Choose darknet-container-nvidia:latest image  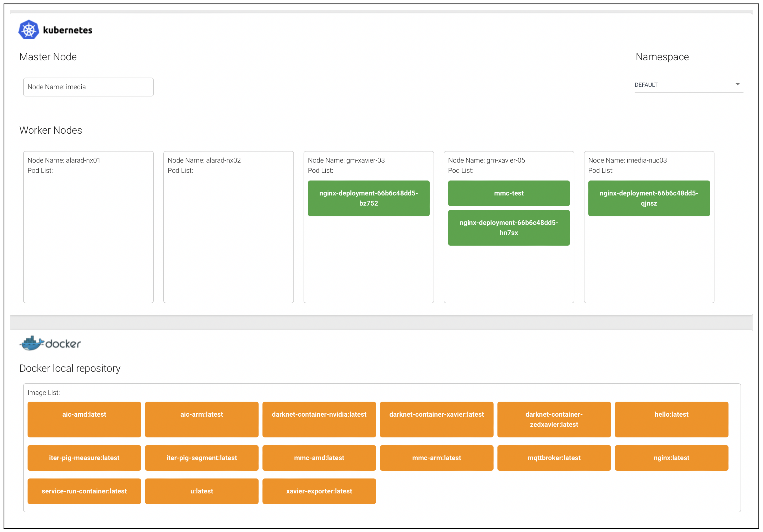pyautogui.click(x=319, y=419)
